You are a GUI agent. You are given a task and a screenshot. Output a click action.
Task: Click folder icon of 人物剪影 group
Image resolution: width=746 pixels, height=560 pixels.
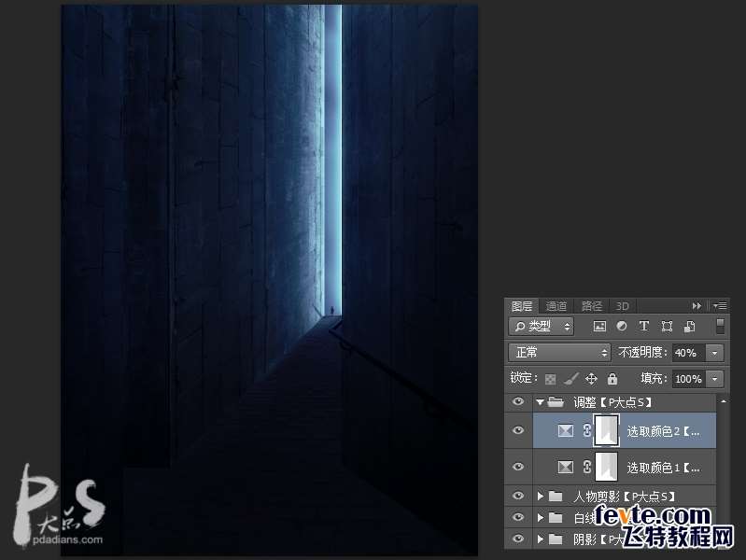point(556,497)
